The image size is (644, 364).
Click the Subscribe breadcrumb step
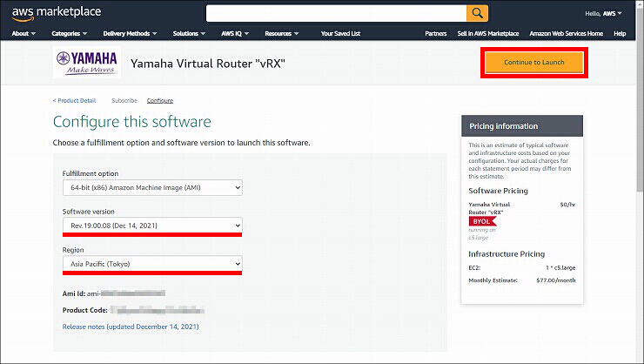[124, 101]
